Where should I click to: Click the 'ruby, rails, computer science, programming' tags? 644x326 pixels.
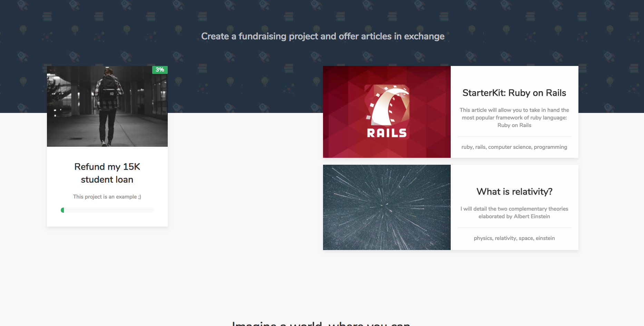514,147
